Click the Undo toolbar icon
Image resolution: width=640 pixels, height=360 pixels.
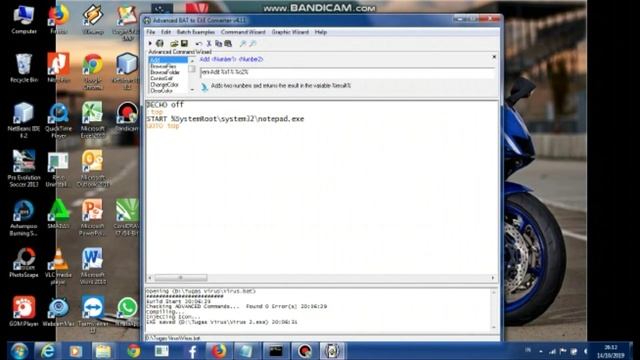[x=199, y=43]
